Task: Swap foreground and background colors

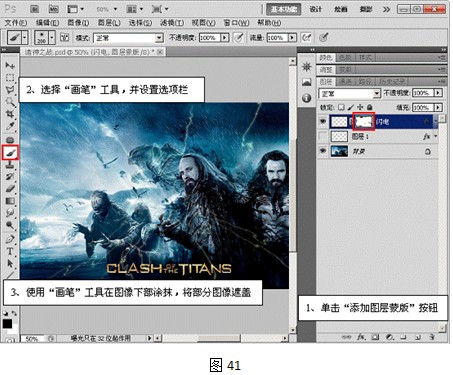Action: click(x=14, y=313)
